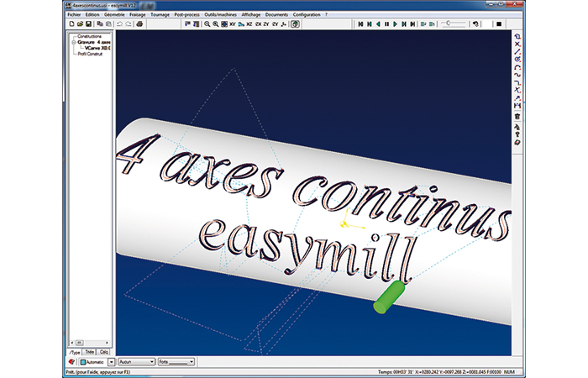Collapse the Gravure 4 axes tree node
588x378 pixels.
pyautogui.click(x=74, y=42)
